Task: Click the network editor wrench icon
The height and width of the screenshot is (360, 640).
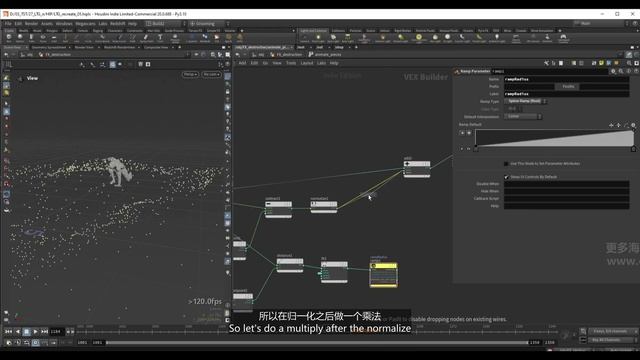Action: (x=546, y=63)
